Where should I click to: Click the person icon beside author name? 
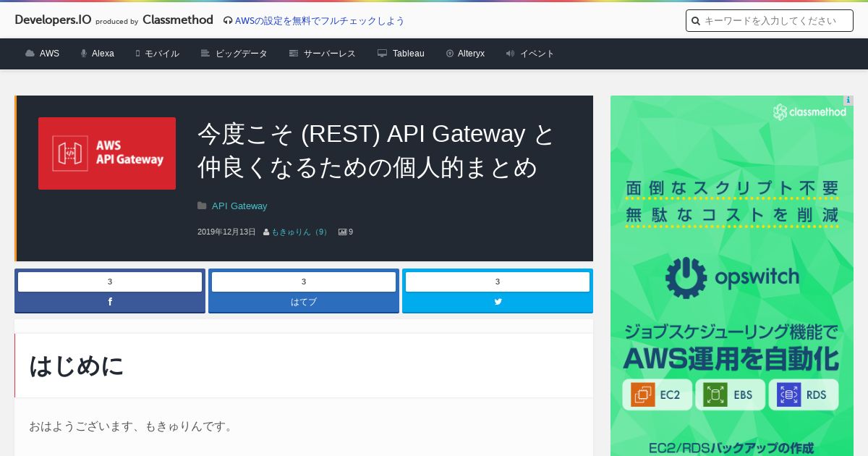tap(266, 232)
